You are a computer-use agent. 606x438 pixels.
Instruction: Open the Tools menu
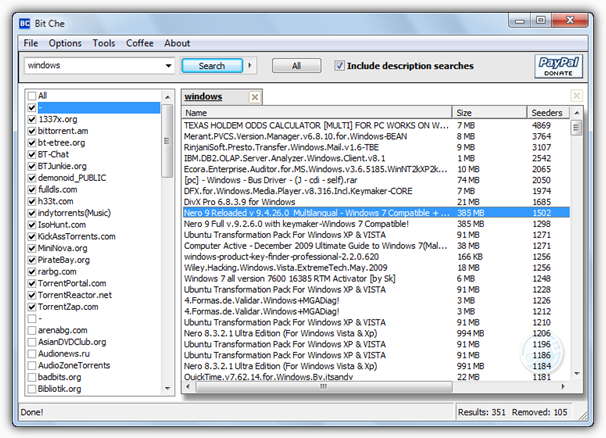(x=104, y=43)
